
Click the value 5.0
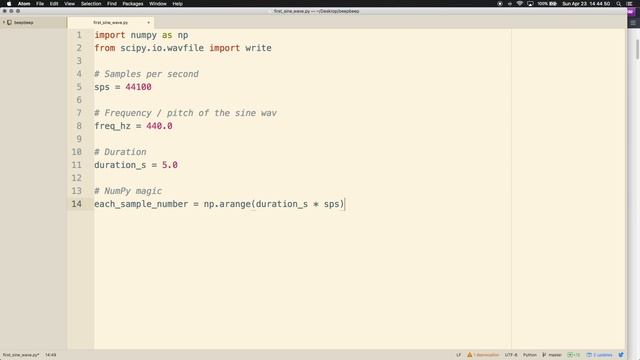[170, 165]
